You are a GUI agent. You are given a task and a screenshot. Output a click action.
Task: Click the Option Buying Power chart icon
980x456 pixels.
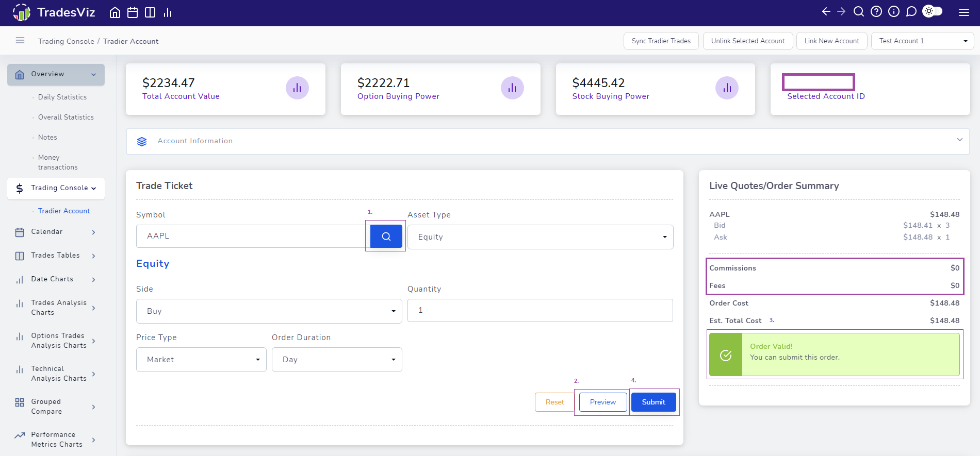pyautogui.click(x=512, y=88)
